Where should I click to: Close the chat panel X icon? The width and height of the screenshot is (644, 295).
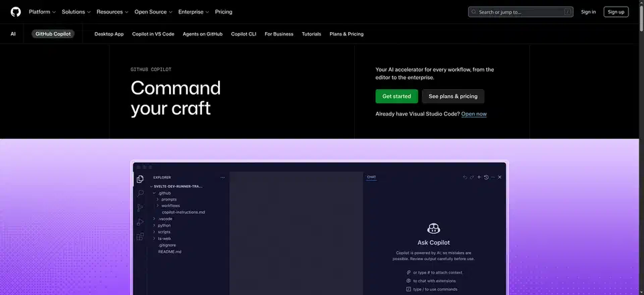click(x=499, y=177)
